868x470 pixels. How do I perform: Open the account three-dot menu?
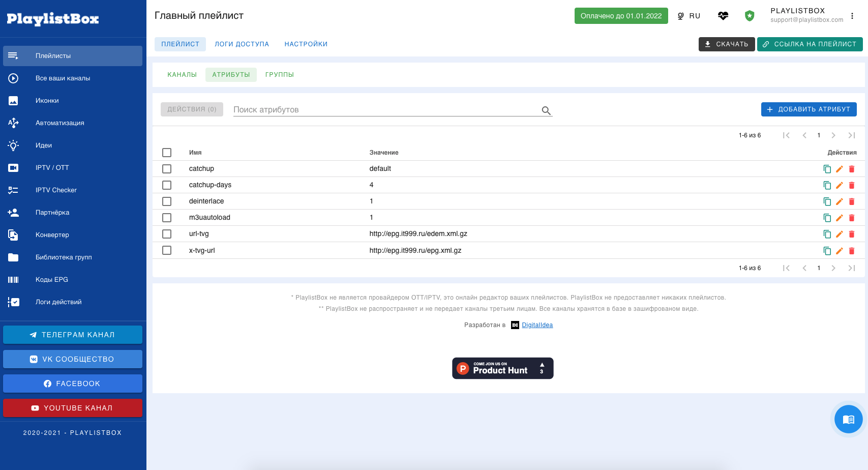[852, 16]
